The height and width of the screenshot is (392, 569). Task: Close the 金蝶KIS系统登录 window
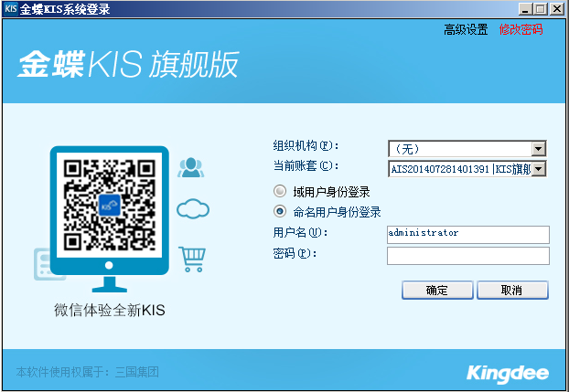[x=557, y=9]
